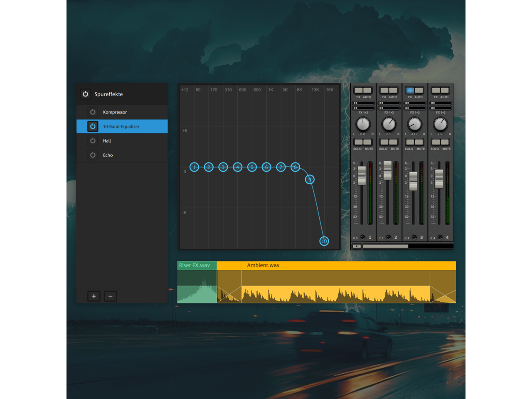Screen dimensions: 532x399
Task: Click mixer scrollbar left arrow
Action: click(357, 246)
